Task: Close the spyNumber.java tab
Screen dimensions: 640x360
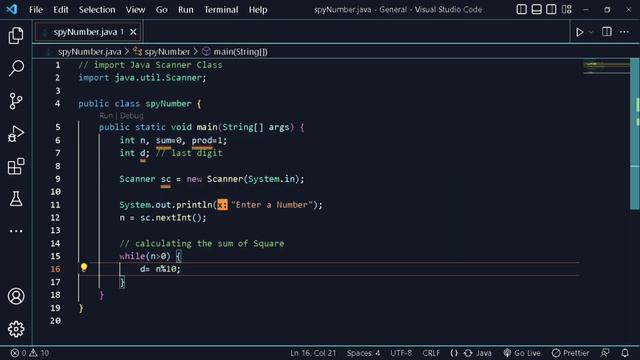Action: point(133,32)
